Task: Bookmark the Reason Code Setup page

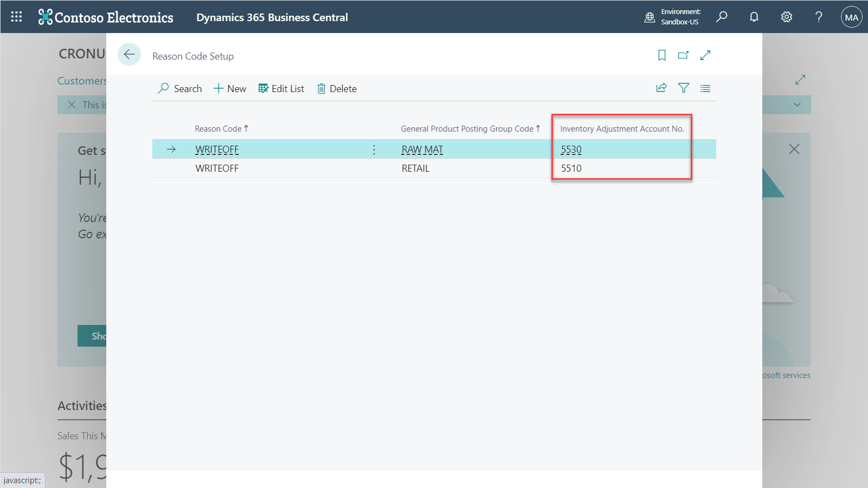Action: click(662, 55)
